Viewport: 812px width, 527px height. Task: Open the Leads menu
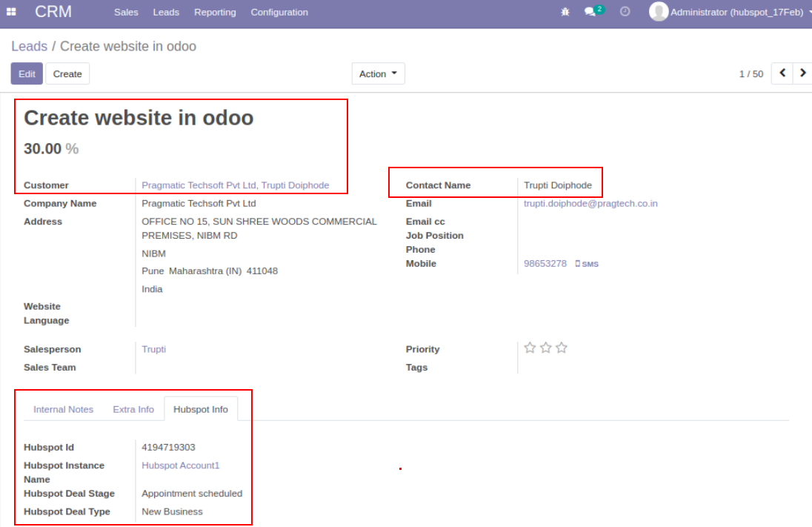[x=166, y=12]
